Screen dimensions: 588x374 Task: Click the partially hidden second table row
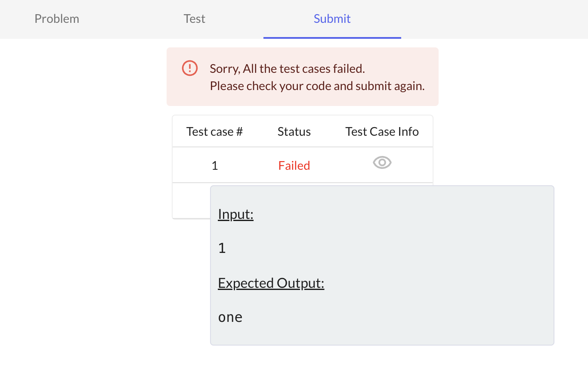(x=191, y=201)
